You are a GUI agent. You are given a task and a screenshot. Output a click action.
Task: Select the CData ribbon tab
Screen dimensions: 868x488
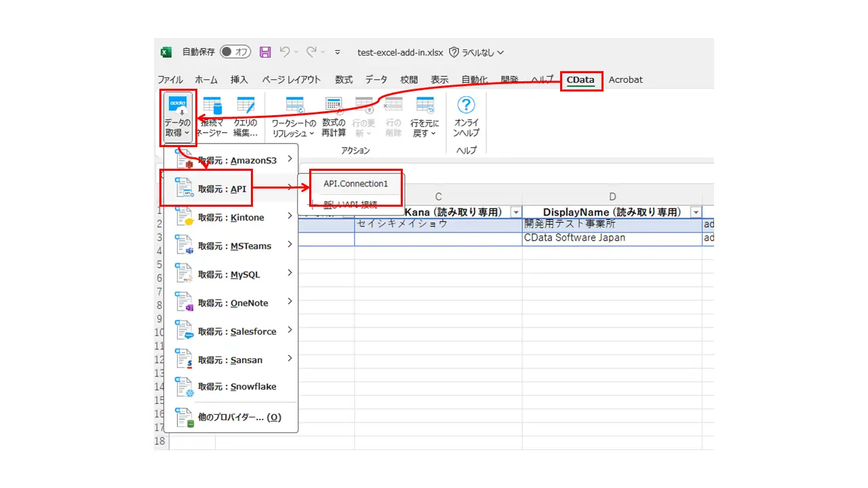tap(580, 79)
